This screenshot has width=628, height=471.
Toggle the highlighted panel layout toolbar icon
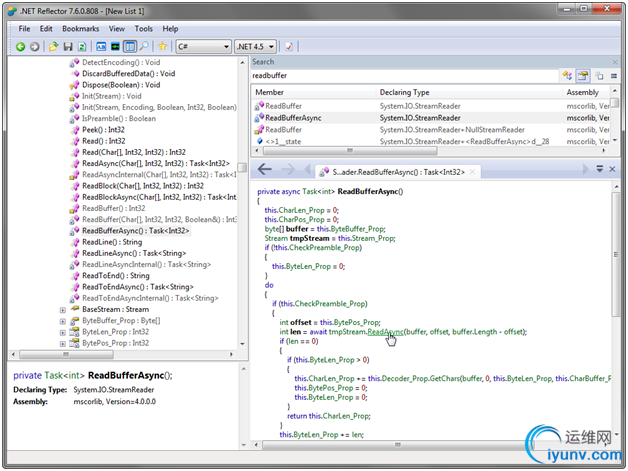[x=130, y=47]
